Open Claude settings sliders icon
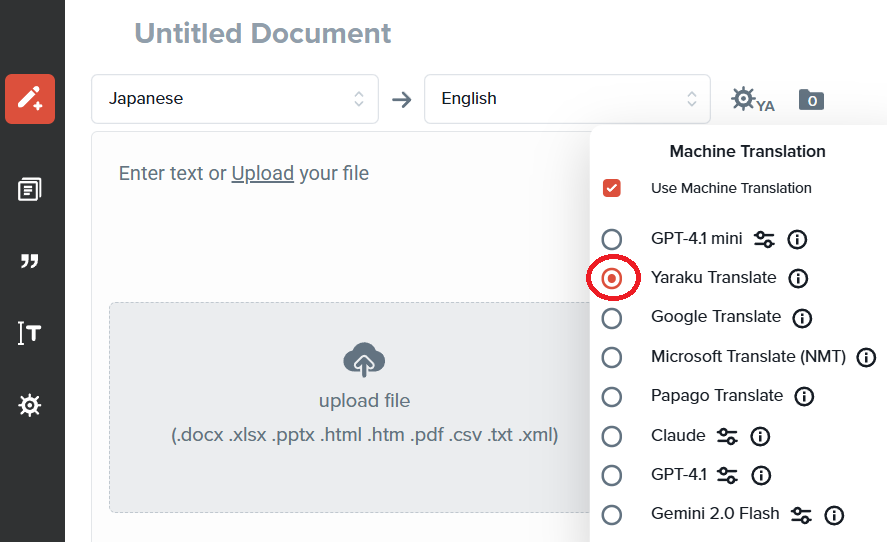This screenshot has width=887, height=542. (727, 436)
